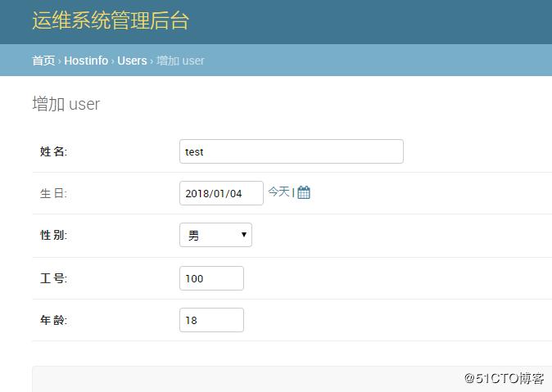Focus the 姓名 field containing test
This screenshot has width=552, height=392.
pos(291,151)
